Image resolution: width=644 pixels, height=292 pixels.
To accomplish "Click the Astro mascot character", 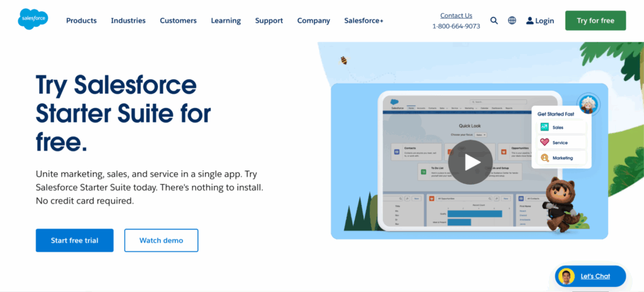I will coord(560,204).
